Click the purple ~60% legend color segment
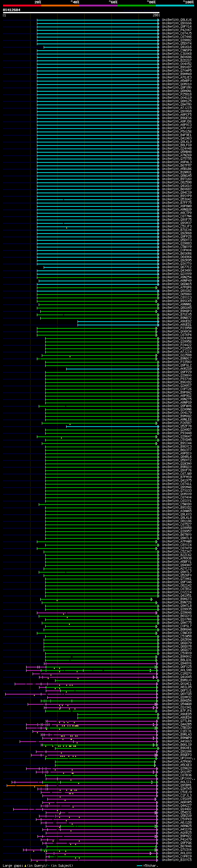 coord(98,6)
